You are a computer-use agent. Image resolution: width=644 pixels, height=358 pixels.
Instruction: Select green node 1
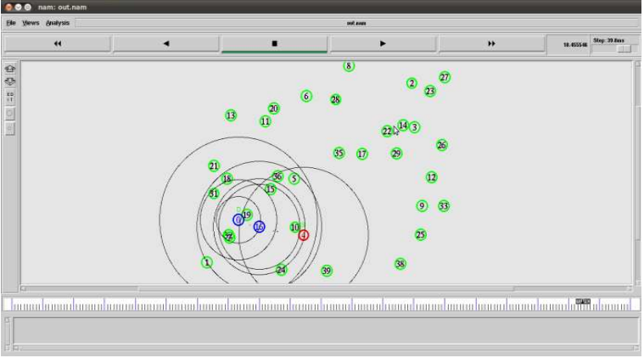pyautogui.click(x=207, y=262)
